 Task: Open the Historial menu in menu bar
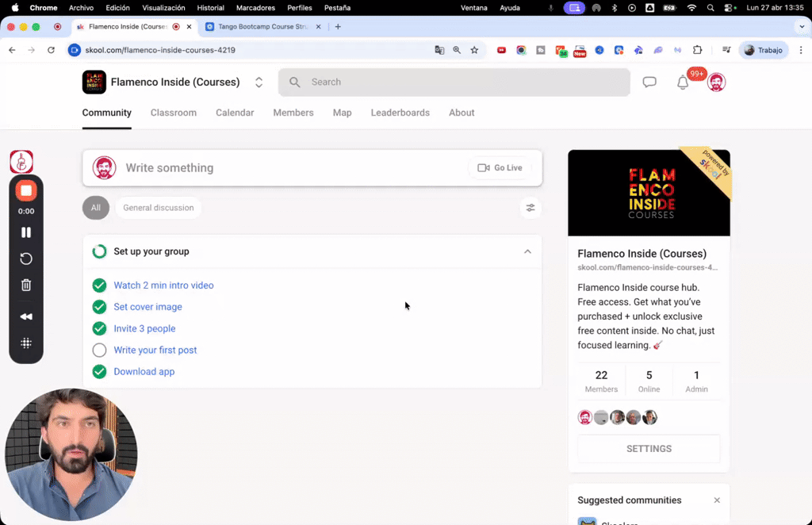pos(210,8)
